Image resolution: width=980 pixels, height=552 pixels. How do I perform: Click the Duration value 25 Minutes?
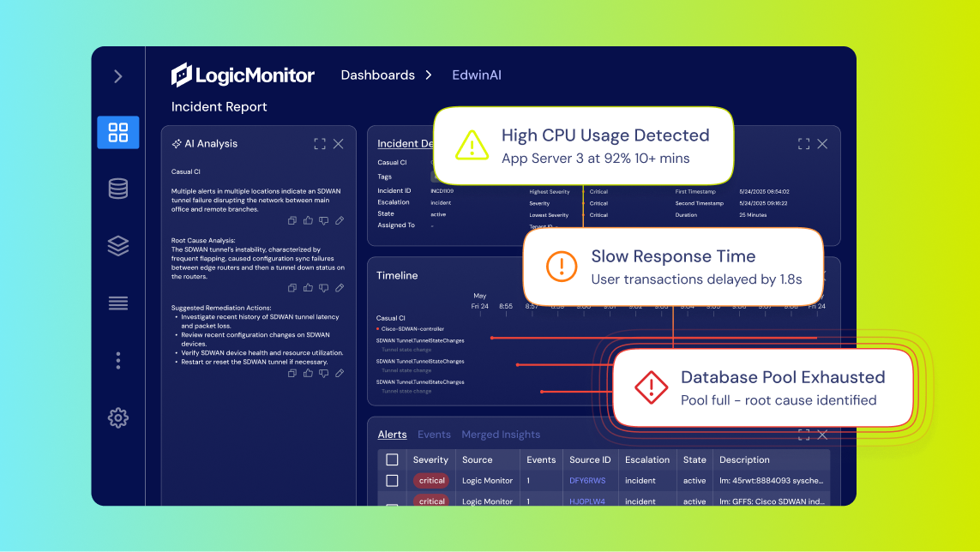point(753,215)
